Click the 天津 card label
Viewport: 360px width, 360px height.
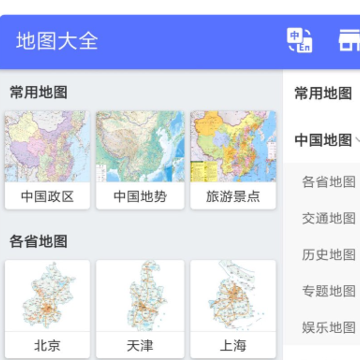click(x=140, y=346)
